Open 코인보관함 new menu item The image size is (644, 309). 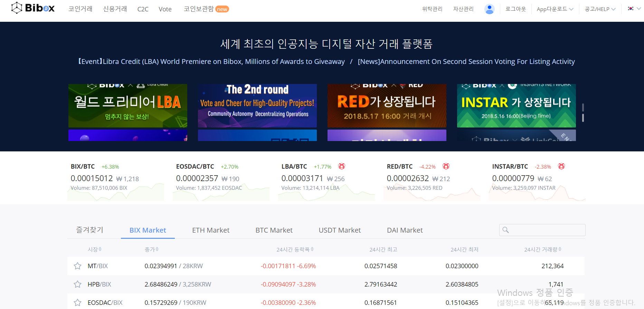[x=206, y=9]
